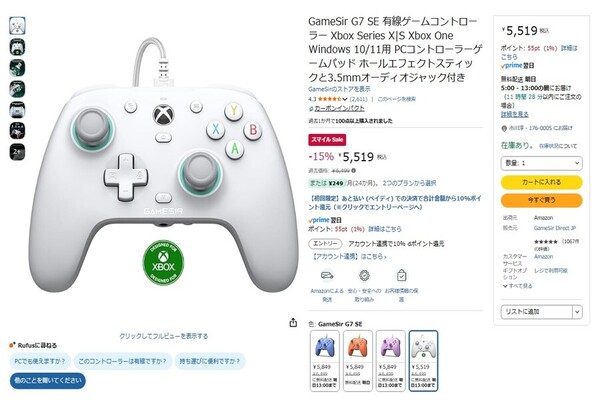Open the 2+ more images thumbnail
This screenshot has height=400, width=600.
coord(17,152)
